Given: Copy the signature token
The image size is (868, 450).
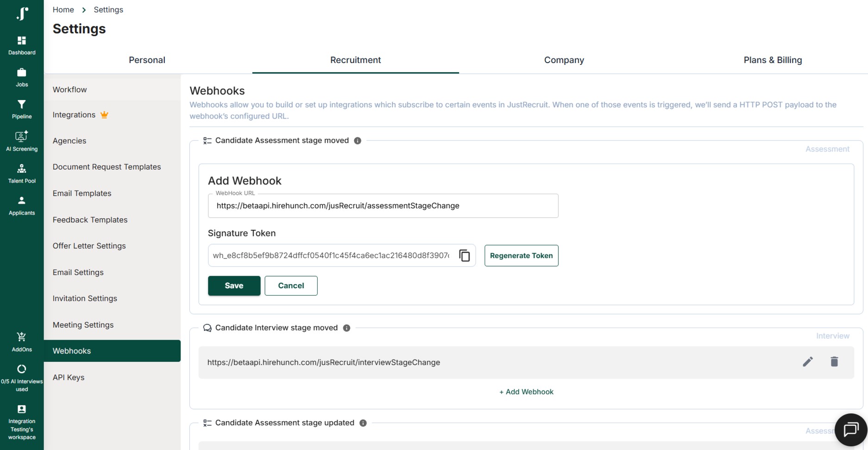Looking at the screenshot, I should pyautogui.click(x=464, y=255).
